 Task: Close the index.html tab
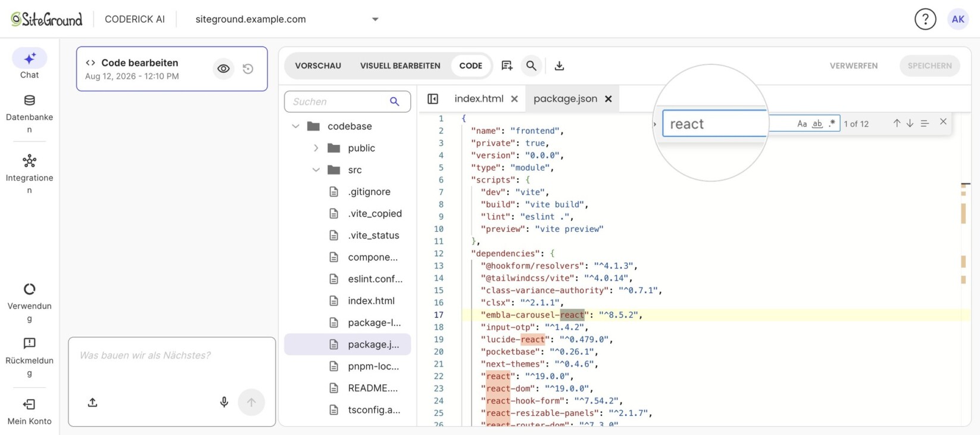pos(514,99)
